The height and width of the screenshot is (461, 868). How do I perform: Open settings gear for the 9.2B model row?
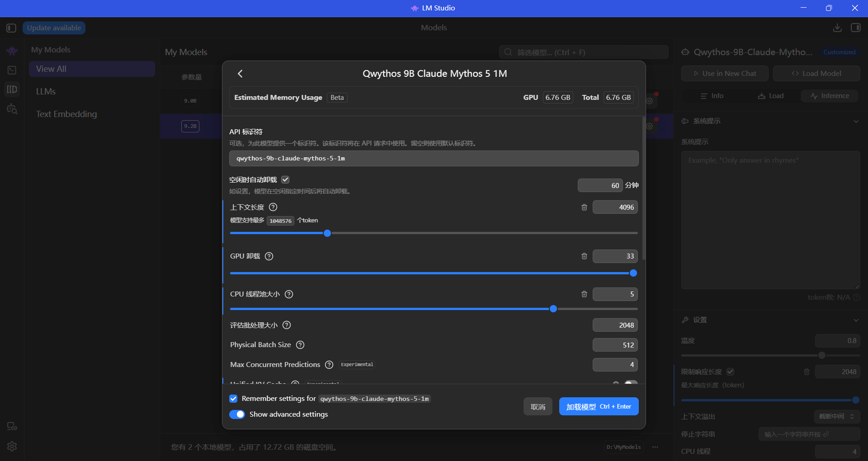(x=649, y=126)
